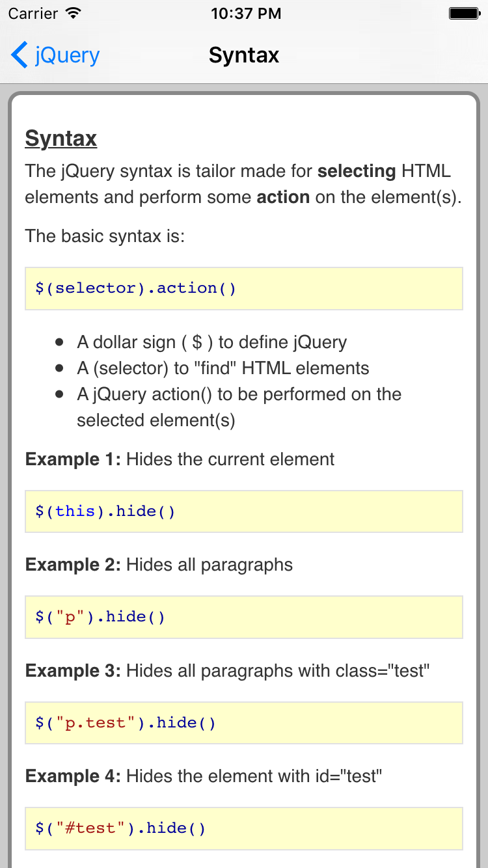
Task: Tap the battery icon in status bar
Action: point(464,13)
